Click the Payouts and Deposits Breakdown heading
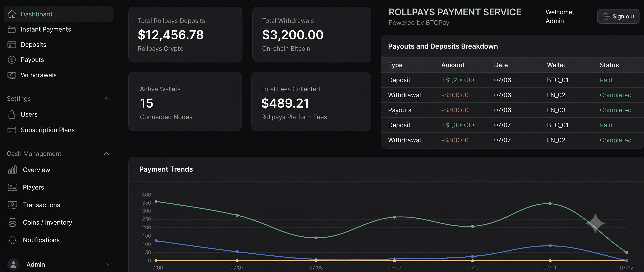 coord(443,46)
